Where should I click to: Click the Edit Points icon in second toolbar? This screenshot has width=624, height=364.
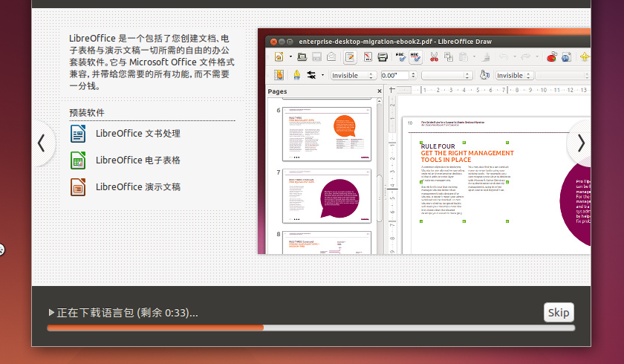[279, 75]
